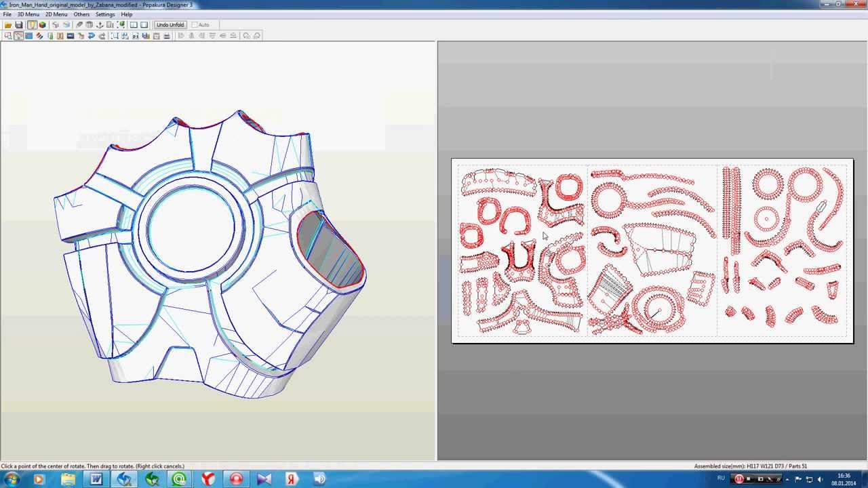Select the split two-pane window layout icon
Image resolution: width=868 pixels, height=488 pixels.
(x=134, y=25)
